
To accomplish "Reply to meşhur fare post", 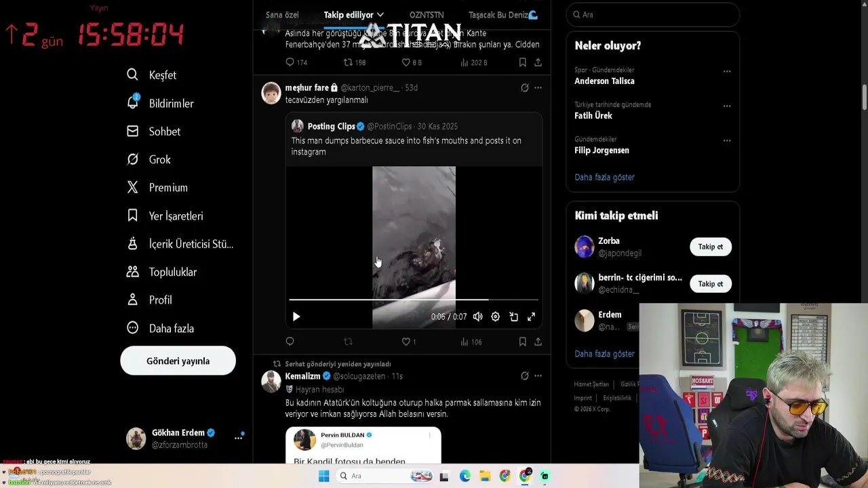I will click(x=290, y=342).
